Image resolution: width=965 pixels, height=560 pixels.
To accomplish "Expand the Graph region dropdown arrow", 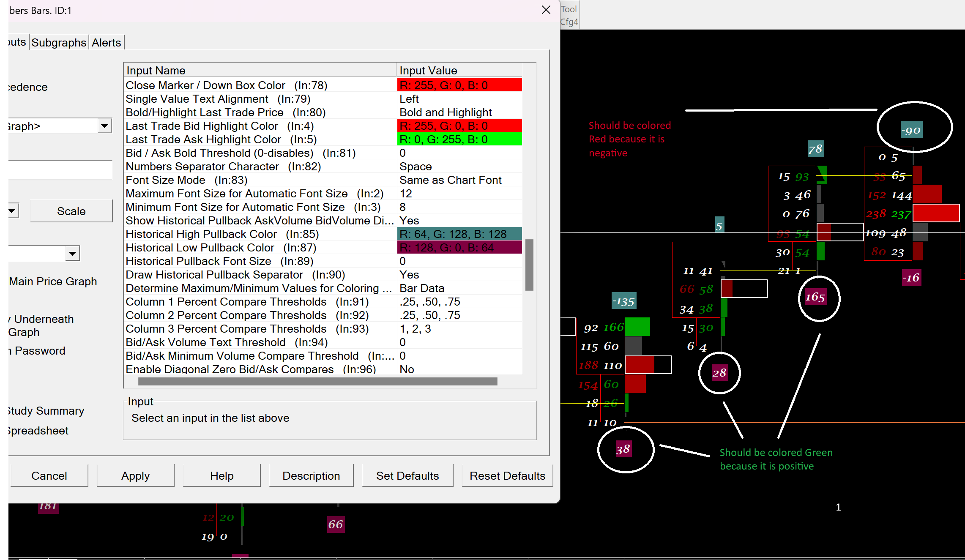I will (104, 126).
